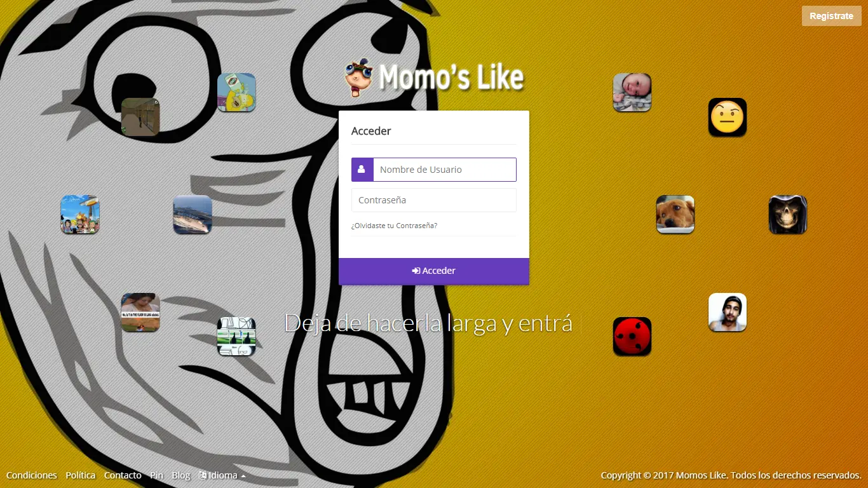Open the video game hallway avatar
868x488 pixels.
coord(140,117)
